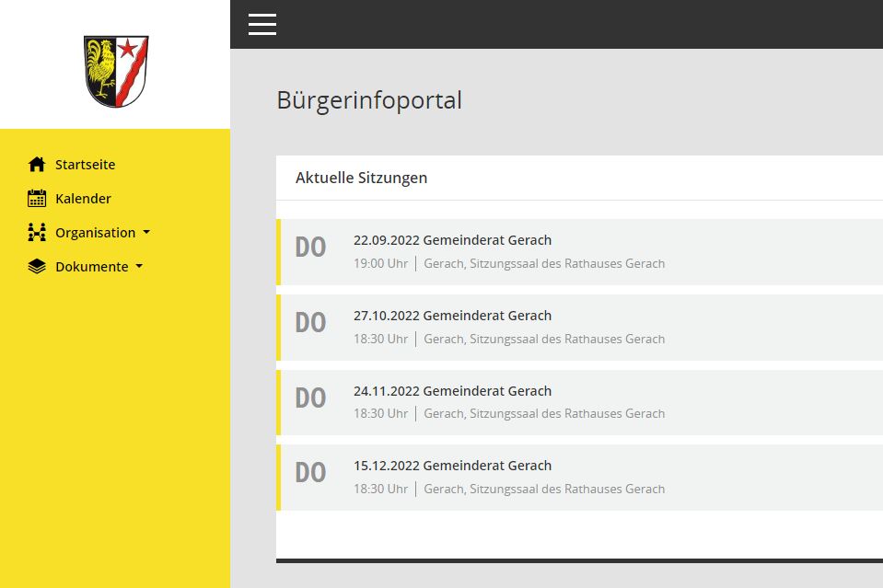Open the 22.09.2022 Gemeinderat Gerach session
The width and height of the screenshot is (883, 588).
coord(452,240)
